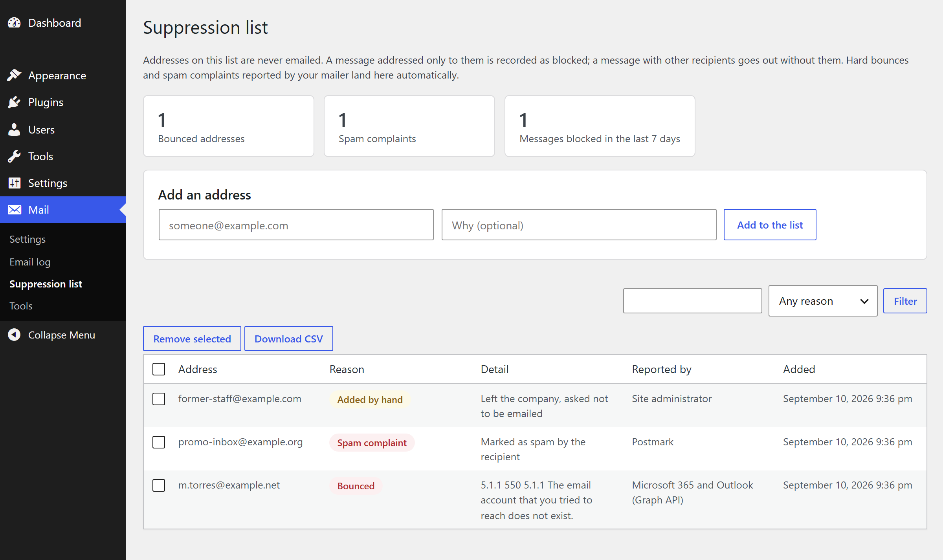Open the Tools submenu under Mail
This screenshot has height=560, width=943.
tap(21, 306)
